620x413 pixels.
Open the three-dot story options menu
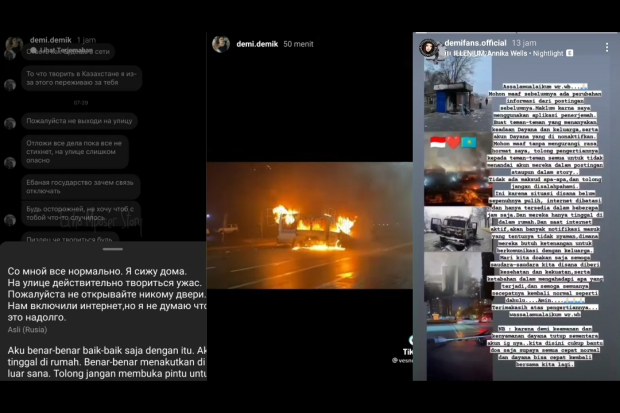pos(607,47)
